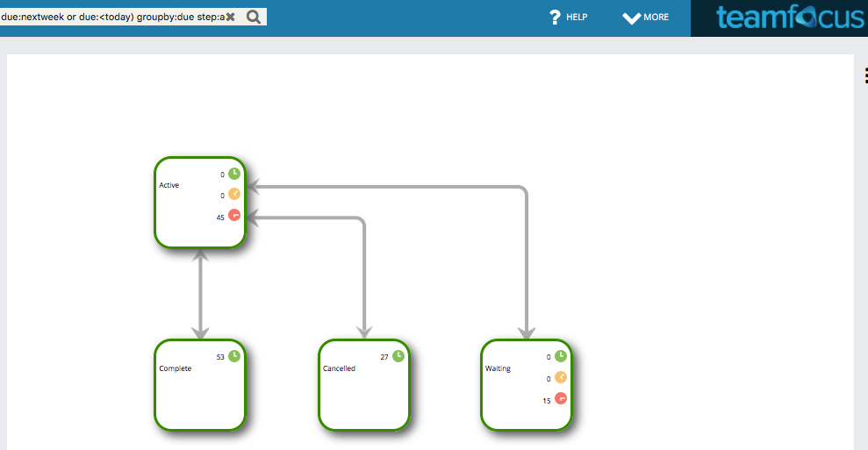Screen dimensions: 868x450
Task: Click the search magnifier icon
Action: 253,17
